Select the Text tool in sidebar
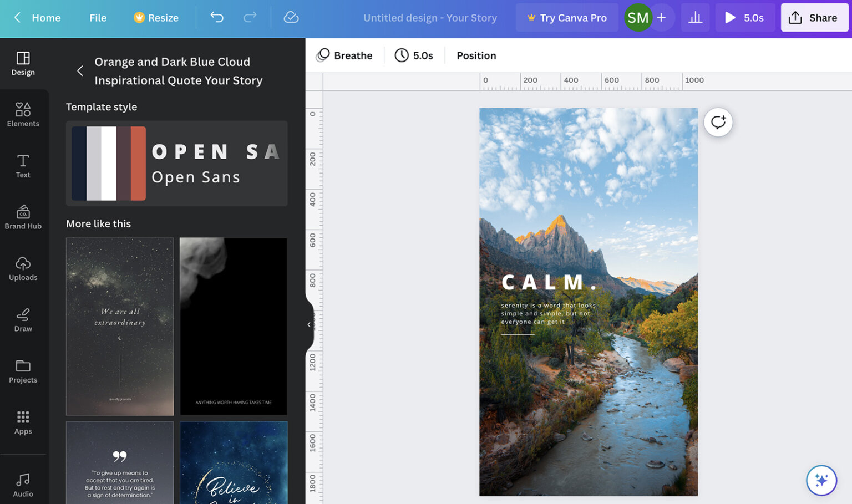Screen dimensions: 852x504 (x=23, y=166)
